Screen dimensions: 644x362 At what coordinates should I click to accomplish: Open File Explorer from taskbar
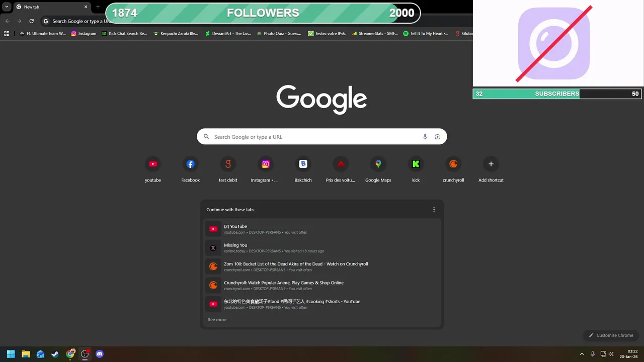26,354
